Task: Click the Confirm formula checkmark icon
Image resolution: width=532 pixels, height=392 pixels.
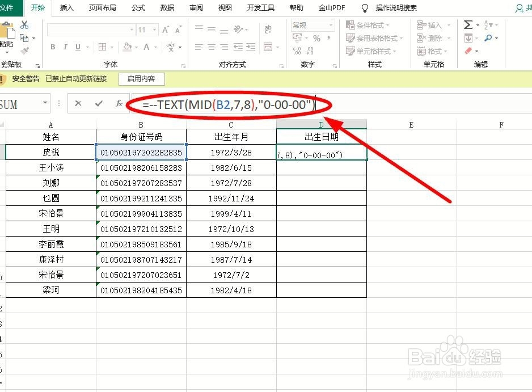Action: [x=99, y=103]
